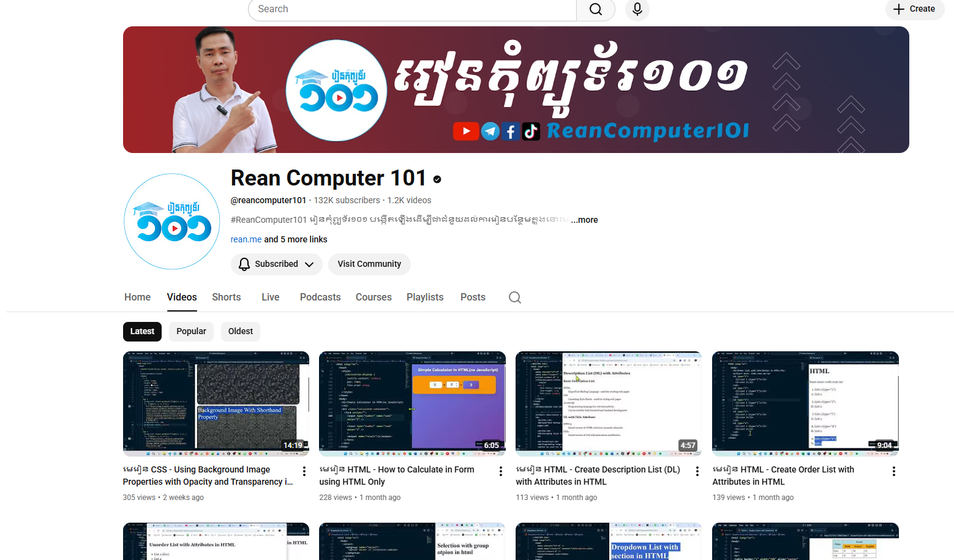Open options menu for Calculate in Form video
This screenshot has width=954, height=560.
501,471
